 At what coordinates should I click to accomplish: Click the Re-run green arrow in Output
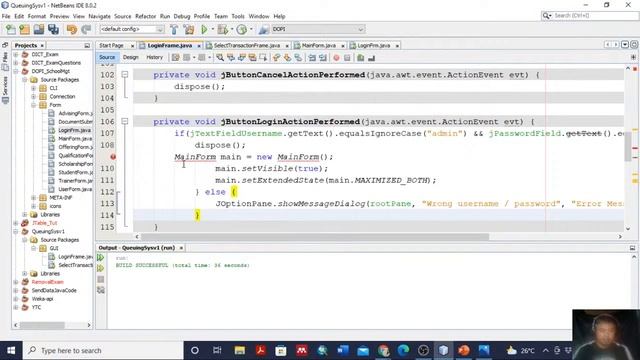coord(101,258)
